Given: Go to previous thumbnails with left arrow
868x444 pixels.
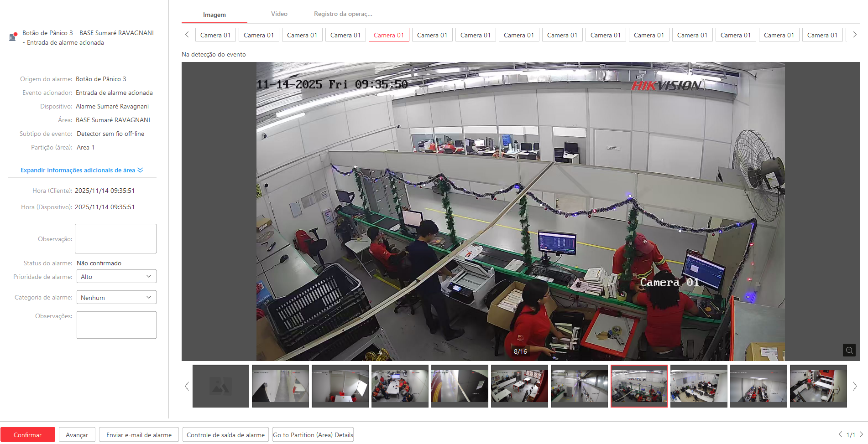Looking at the screenshot, I should pos(187,386).
